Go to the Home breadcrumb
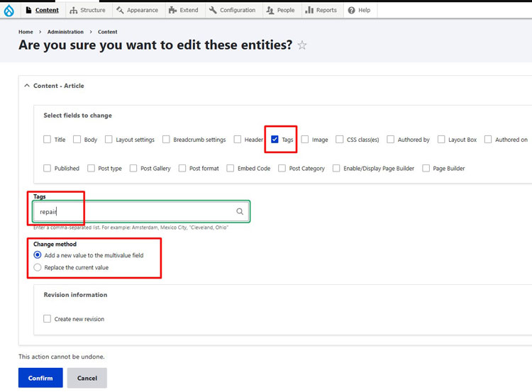 tap(26, 32)
